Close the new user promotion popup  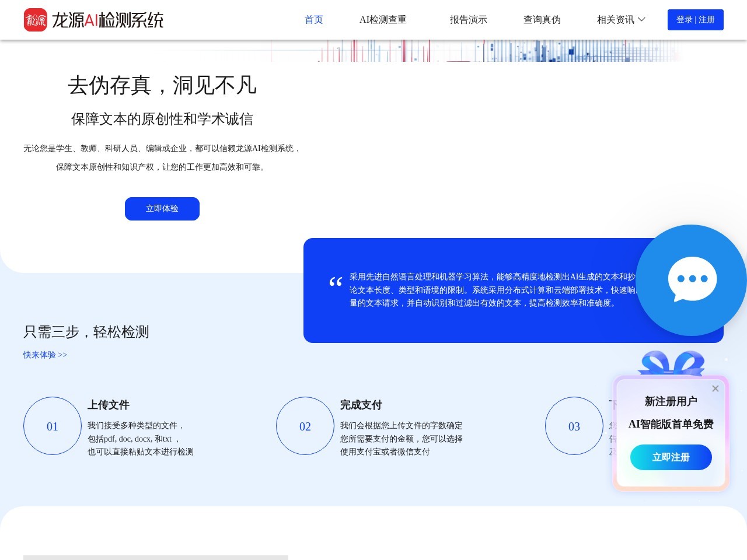[715, 388]
